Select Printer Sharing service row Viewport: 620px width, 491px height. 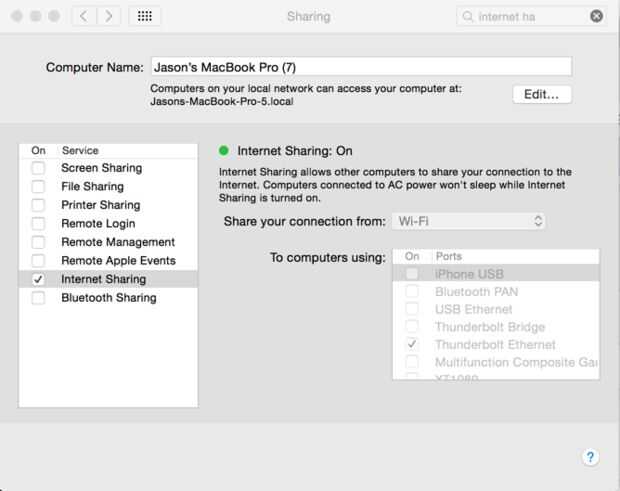tap(100, 205)
